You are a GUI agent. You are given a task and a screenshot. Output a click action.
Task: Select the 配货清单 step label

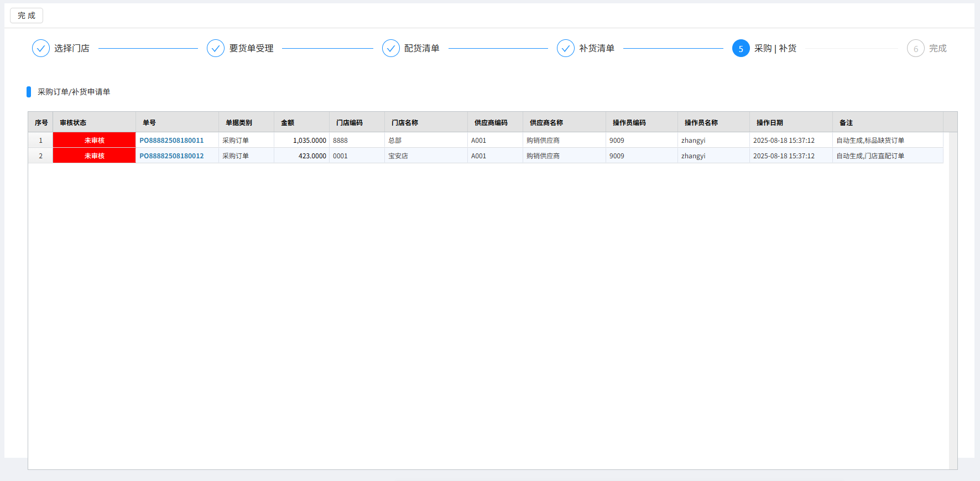point(422,48)
